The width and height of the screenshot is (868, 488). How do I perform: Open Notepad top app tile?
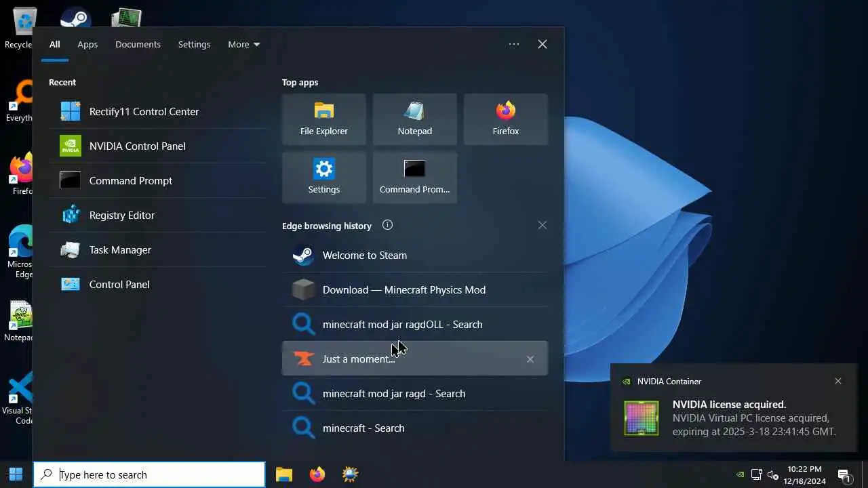(415, 119)
